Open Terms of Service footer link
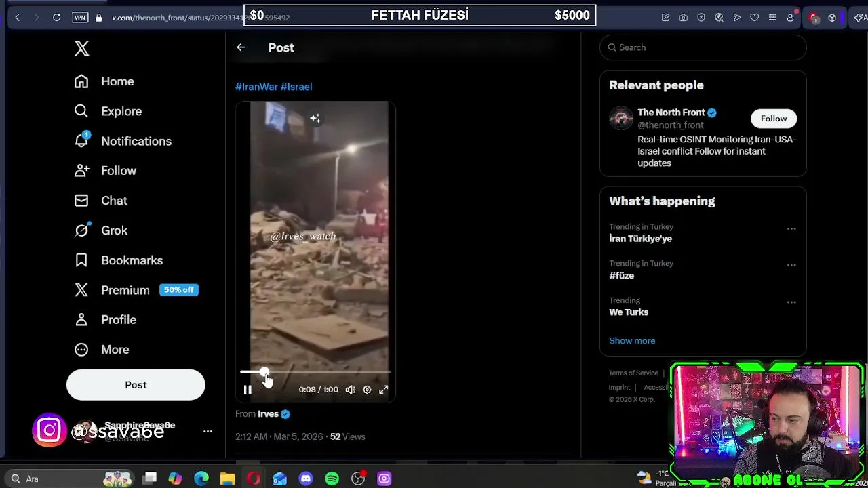The width and height of the screenshot is (868, 488). (x=633, y=373)
